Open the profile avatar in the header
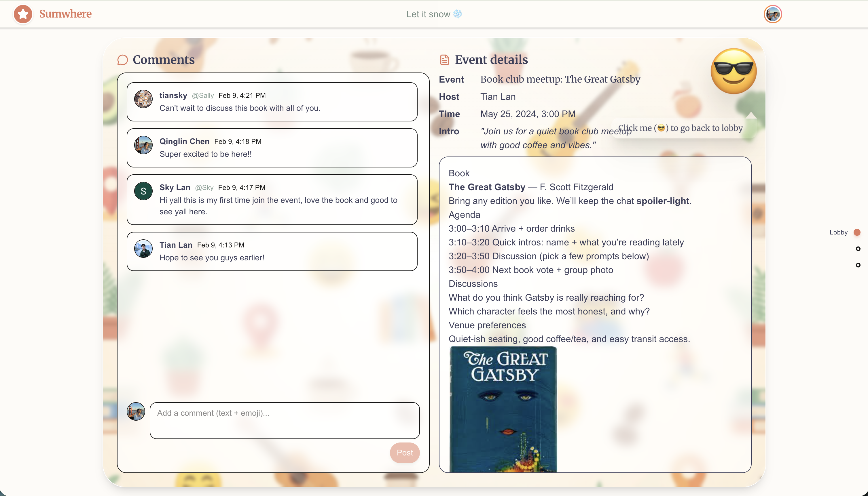 click(772, 14)
